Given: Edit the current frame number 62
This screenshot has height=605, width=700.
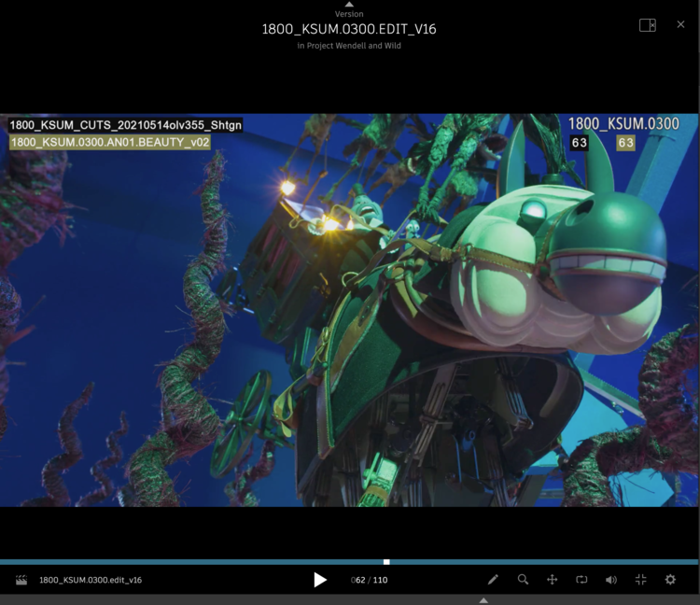Looking at the screenshot, I should pos(358,580).
